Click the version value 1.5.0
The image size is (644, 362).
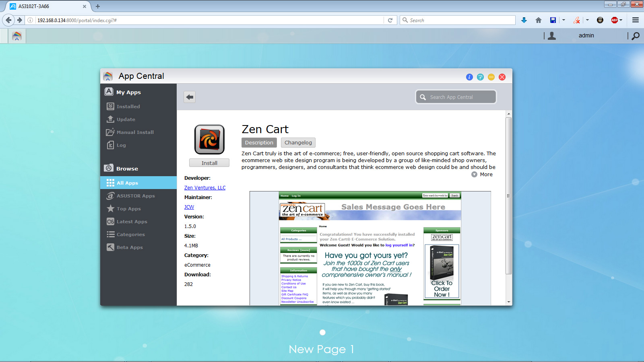click(190, 226)
